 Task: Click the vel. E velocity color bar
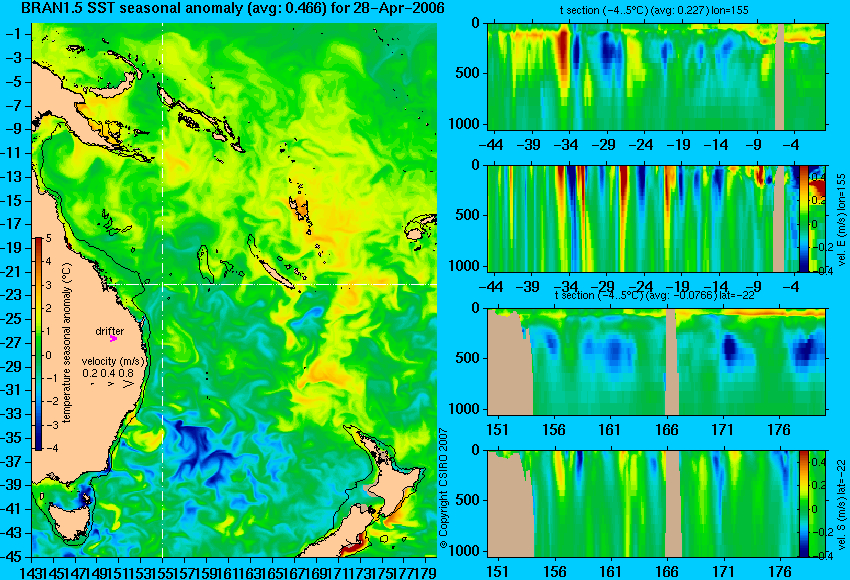pos(804,218)
